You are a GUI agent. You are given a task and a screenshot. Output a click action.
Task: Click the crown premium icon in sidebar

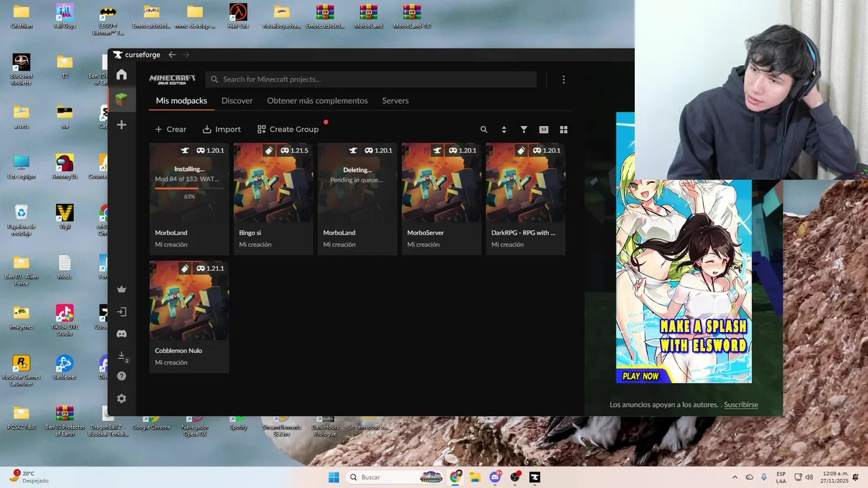pos(121,289)
